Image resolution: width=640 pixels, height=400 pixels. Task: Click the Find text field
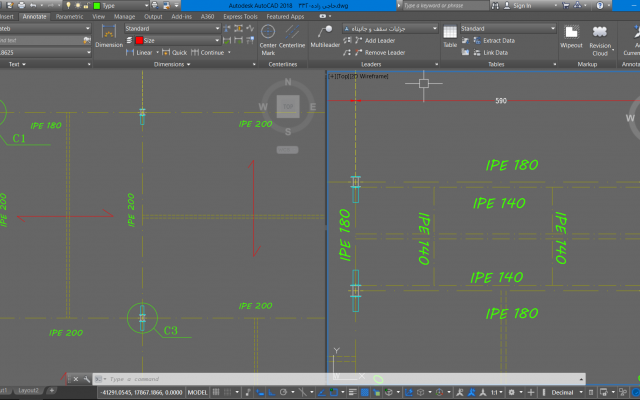pyautogui.click(x=41, y=40)
